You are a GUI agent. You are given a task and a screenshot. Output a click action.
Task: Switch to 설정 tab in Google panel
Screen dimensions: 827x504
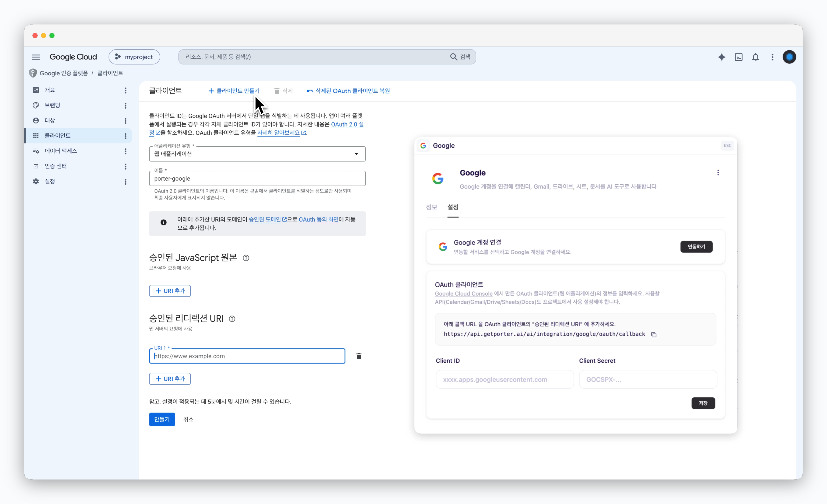[453, 207]
